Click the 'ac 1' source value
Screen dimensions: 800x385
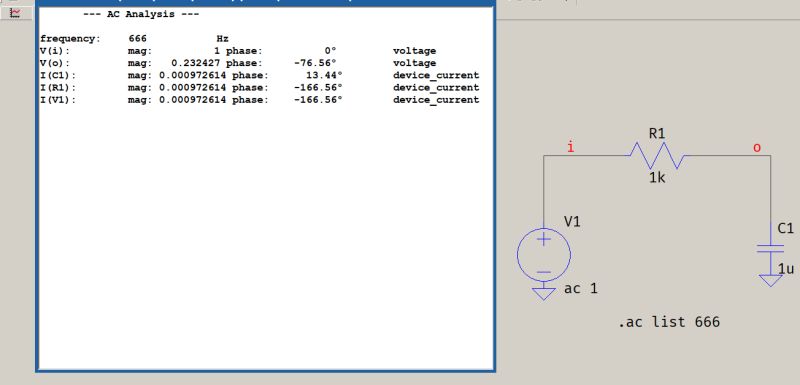click(581, 289)
